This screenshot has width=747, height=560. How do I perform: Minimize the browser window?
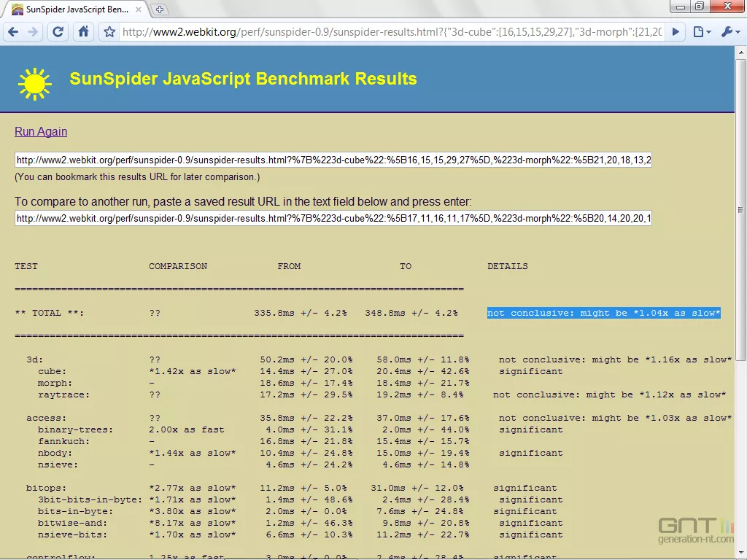[x=681, y=6]
